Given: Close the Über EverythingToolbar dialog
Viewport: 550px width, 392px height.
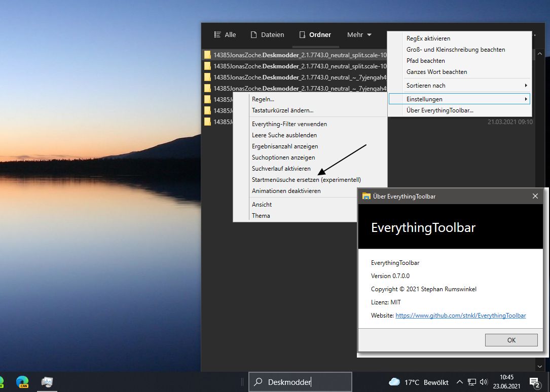Looking at the screenshot, I should point(535,196).
